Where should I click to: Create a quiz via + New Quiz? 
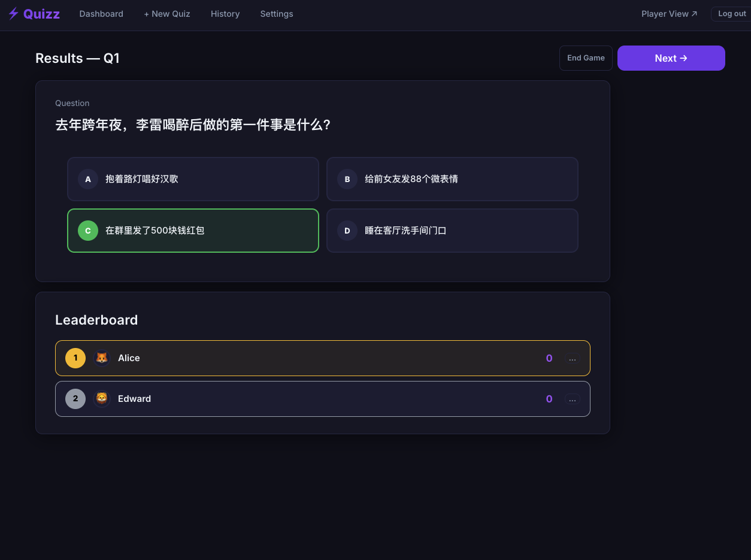[167, 14]
